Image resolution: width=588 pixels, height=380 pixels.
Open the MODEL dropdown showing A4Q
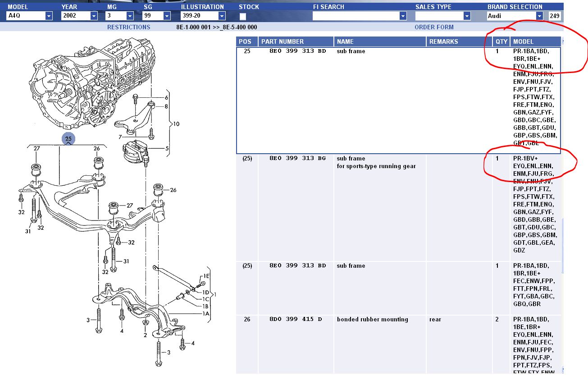click(49, 16)
